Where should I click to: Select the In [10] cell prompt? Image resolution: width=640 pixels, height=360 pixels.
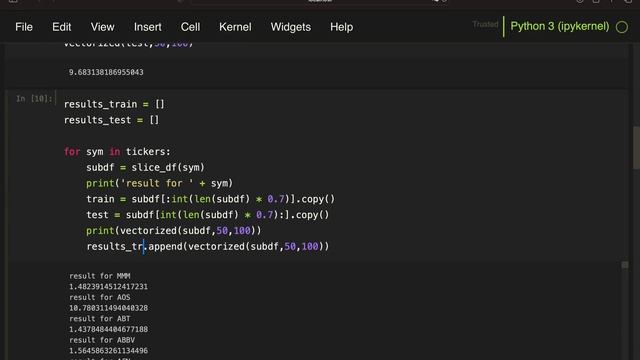pyautogui.click(x=34, y=99)
